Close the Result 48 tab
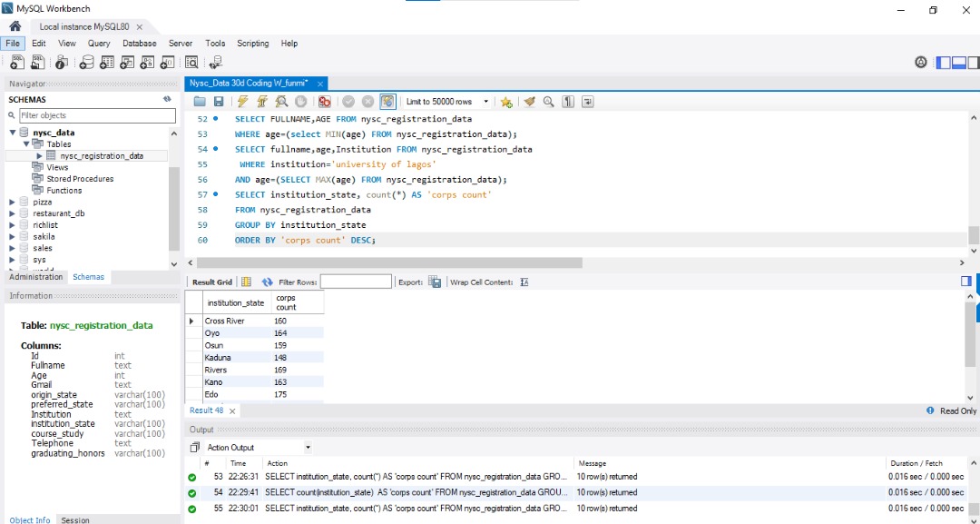 pos(232,410)
